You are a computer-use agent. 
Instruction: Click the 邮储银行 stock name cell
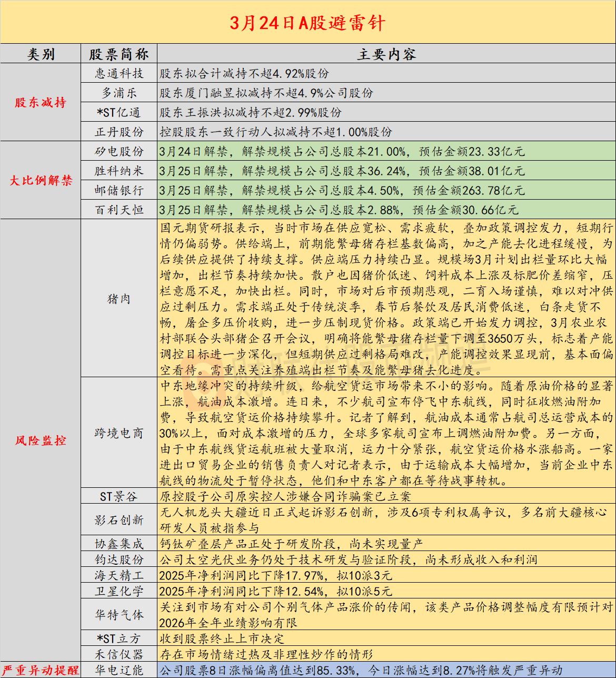119,191
